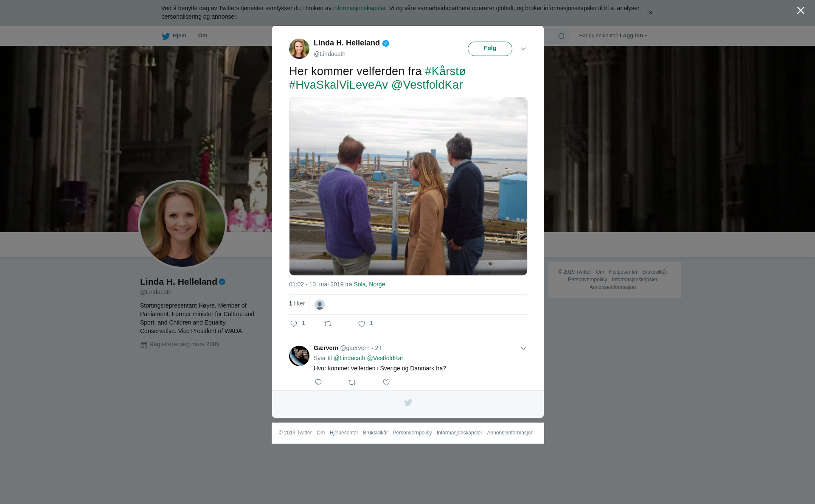This screenshot has width=815, height=504.
Task: Open @Lindacath handle under the profile name
Action: point(156,292)
